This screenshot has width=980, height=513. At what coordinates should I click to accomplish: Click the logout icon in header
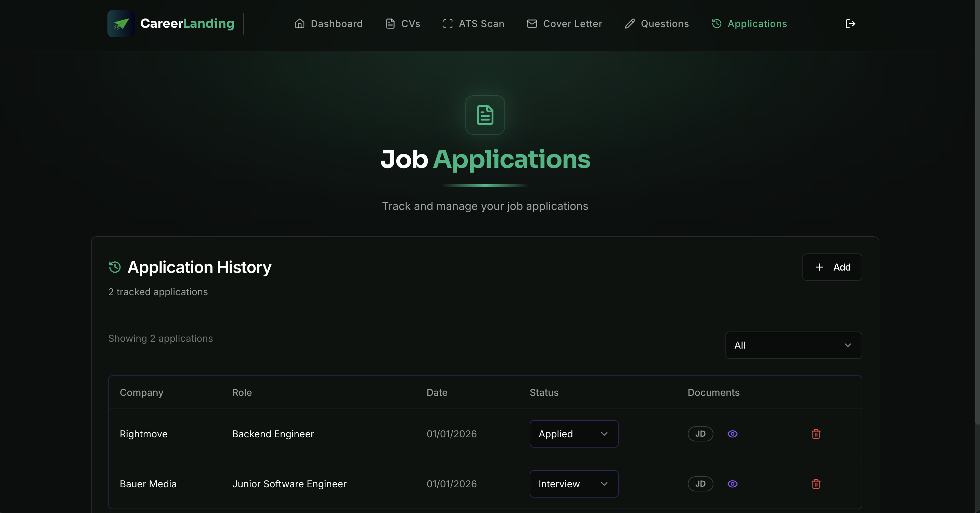[850, 24]
